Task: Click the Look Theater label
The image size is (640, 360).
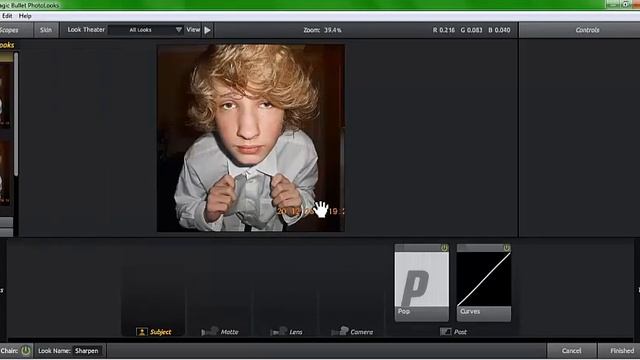Action: click(86, 30)
